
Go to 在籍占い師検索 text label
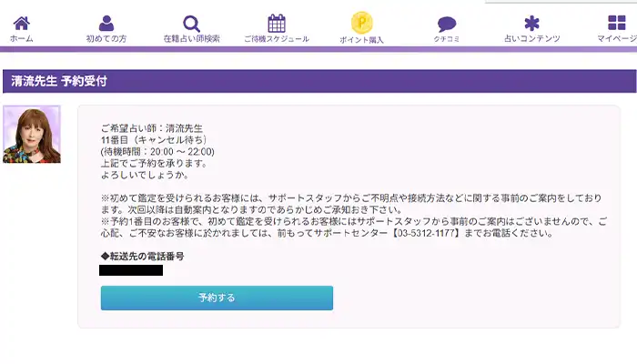pos(191,39)
